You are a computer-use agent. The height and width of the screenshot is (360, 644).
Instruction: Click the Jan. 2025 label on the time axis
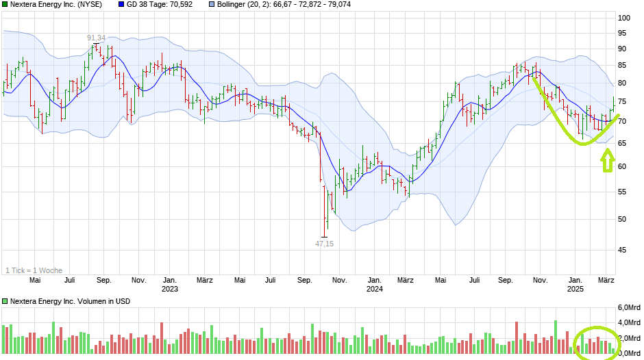click(576, 284)
